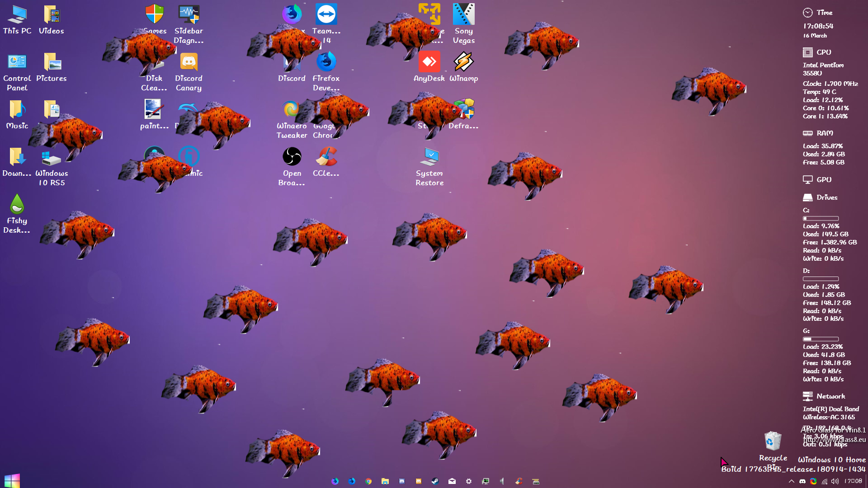
Task: Select the Windows 10 RS5 drive icon
Action: click(52, 167)
